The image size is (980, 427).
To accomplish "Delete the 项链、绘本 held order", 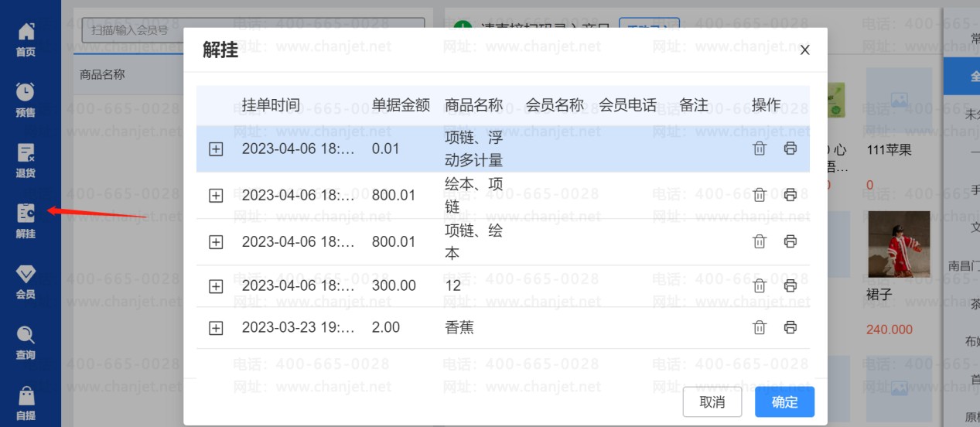I will point(760,241).
